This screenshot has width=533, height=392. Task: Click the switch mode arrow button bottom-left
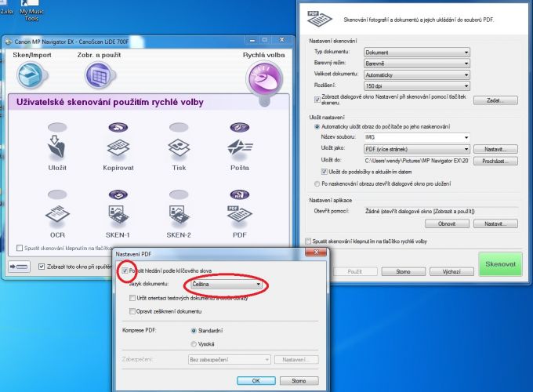tap(19, 267)
